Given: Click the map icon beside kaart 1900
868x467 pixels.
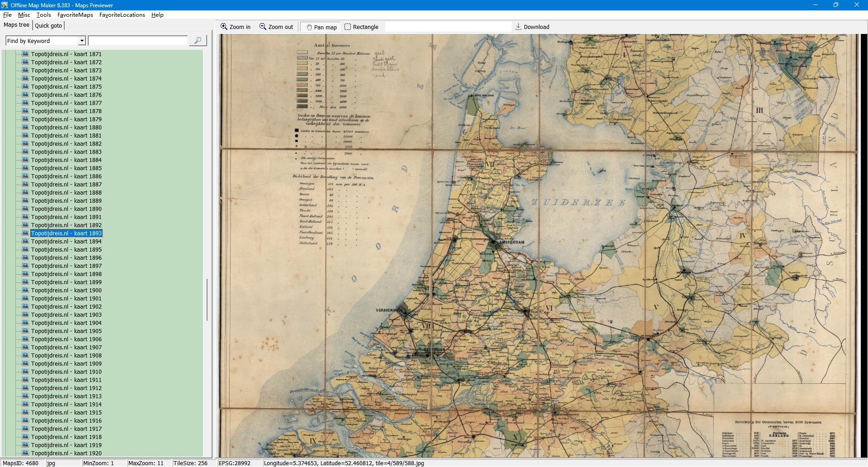Looking at the screenshot, I should [25, 290].
